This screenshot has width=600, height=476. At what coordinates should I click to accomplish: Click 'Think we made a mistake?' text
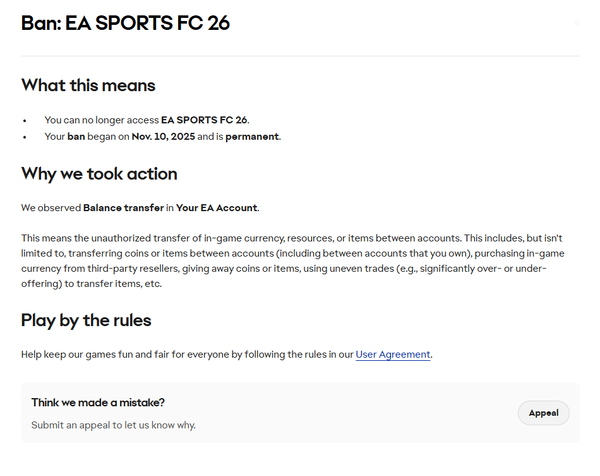point(98,402)
